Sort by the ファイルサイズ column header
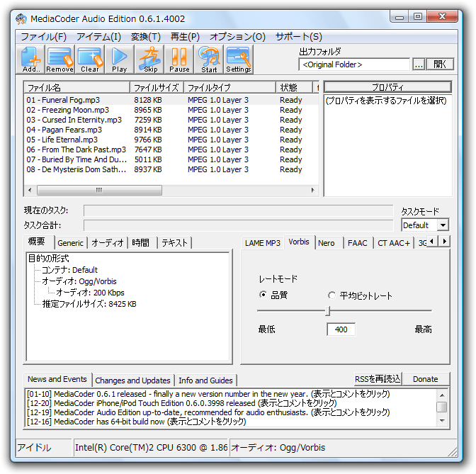476x474 pixels. (x=157, y=88)
